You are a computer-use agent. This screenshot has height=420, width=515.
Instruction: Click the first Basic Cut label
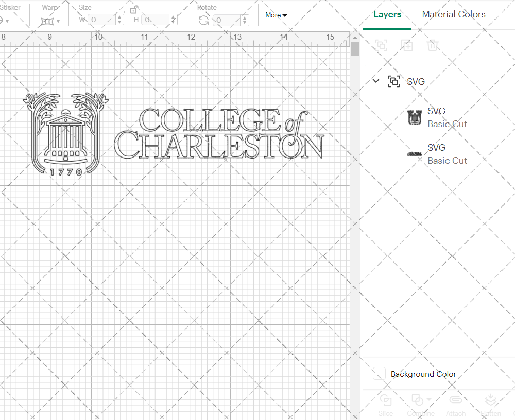(447, 124)
